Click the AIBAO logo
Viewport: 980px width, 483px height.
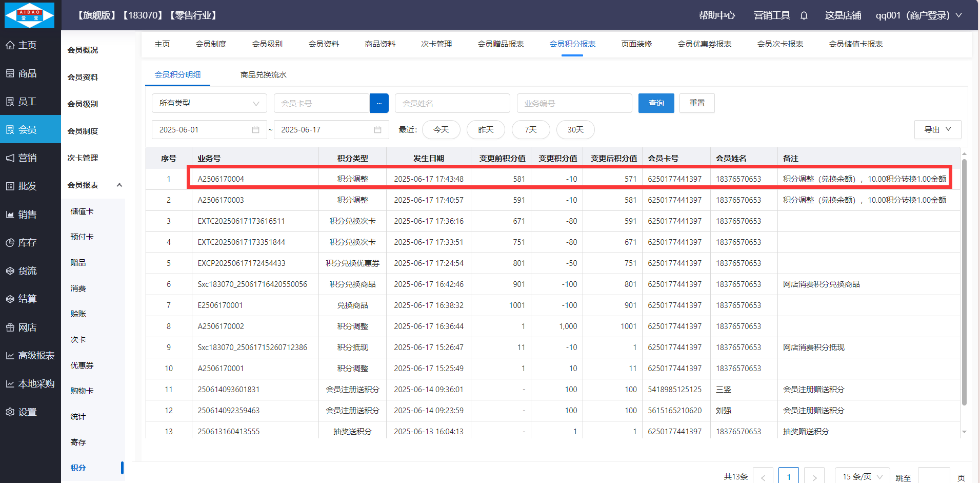click(29, 15)
